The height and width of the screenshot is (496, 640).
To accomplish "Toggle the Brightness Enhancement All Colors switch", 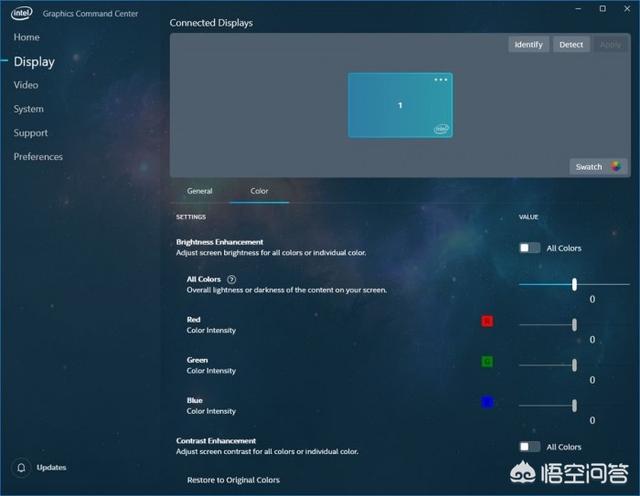I will tap(529, 248).
